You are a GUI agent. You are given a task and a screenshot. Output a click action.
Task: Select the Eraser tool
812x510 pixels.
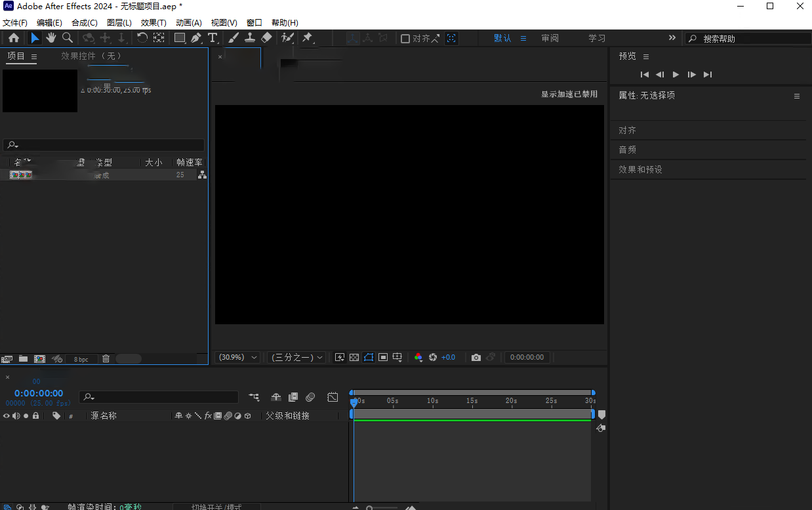[x=266, y=38]
